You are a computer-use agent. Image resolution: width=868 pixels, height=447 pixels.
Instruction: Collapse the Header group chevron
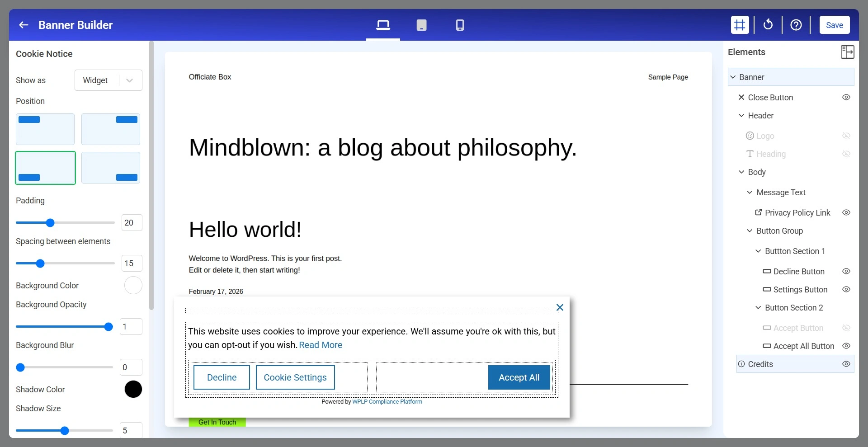click(x=741, y=115)
